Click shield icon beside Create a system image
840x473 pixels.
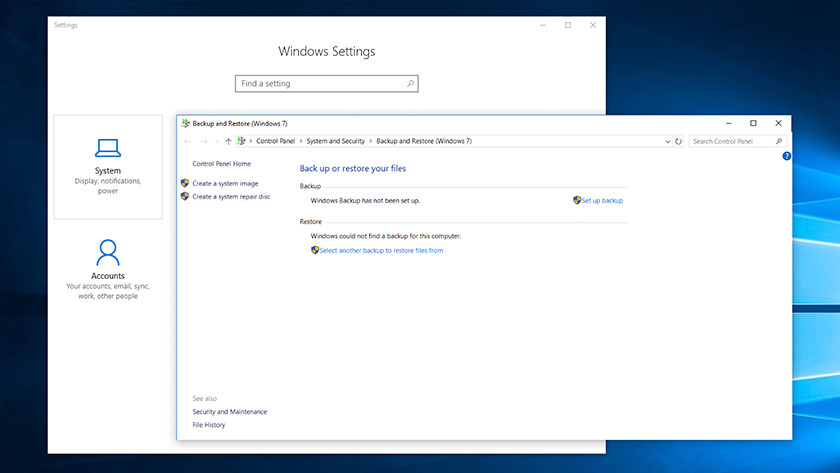click(185, 183)
